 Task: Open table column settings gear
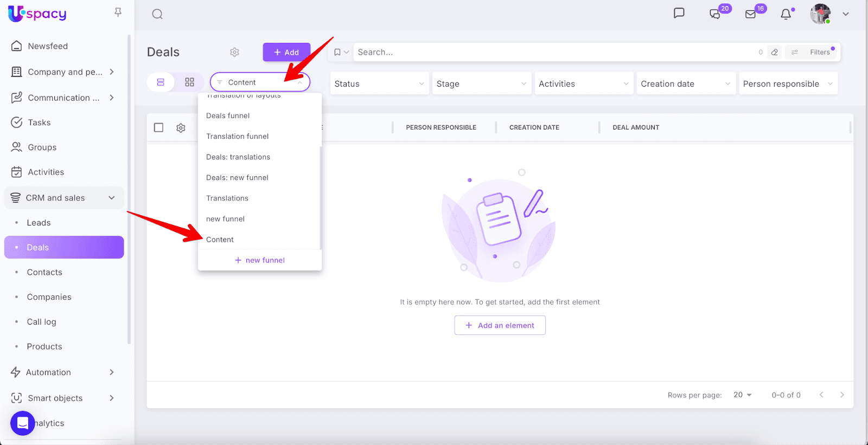(x=181, y=127)
